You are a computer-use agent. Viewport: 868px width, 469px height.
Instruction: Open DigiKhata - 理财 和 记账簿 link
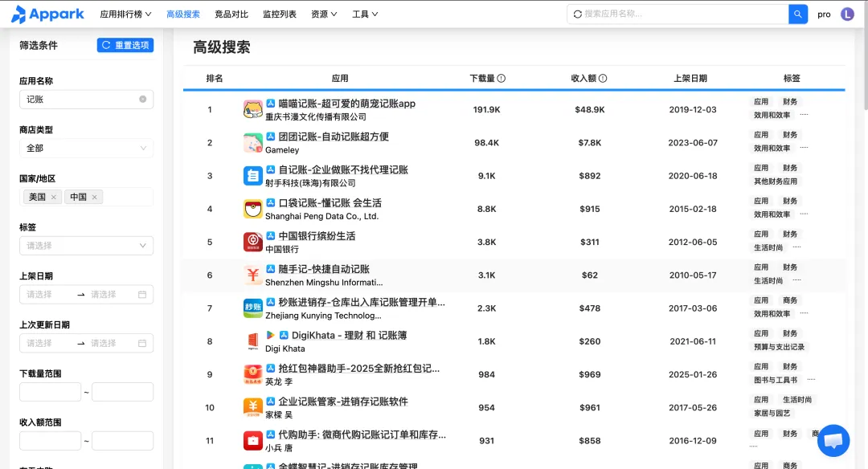tap(350, 335)
